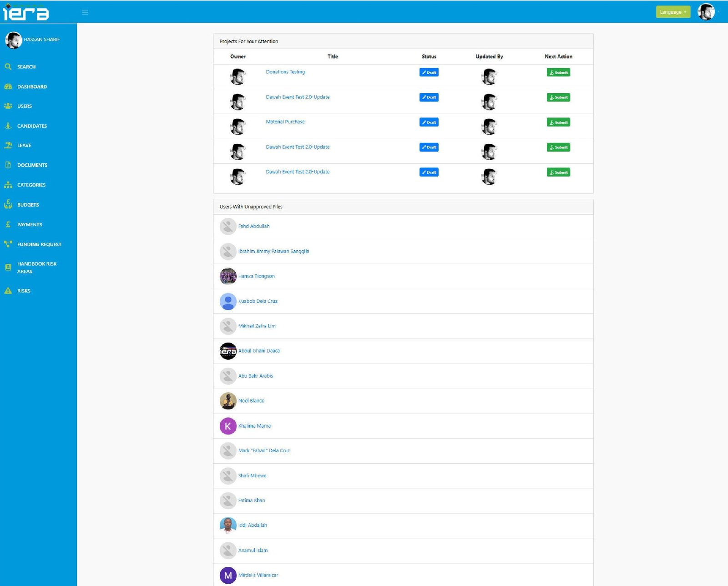Open Kuabob Dela Cruz user link

click(x=258, y=301)
